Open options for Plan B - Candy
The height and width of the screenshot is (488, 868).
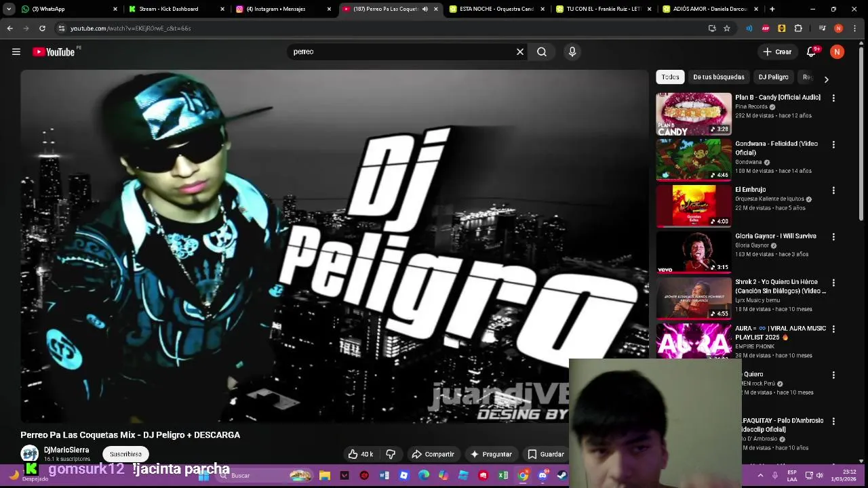tap(833, 98)
